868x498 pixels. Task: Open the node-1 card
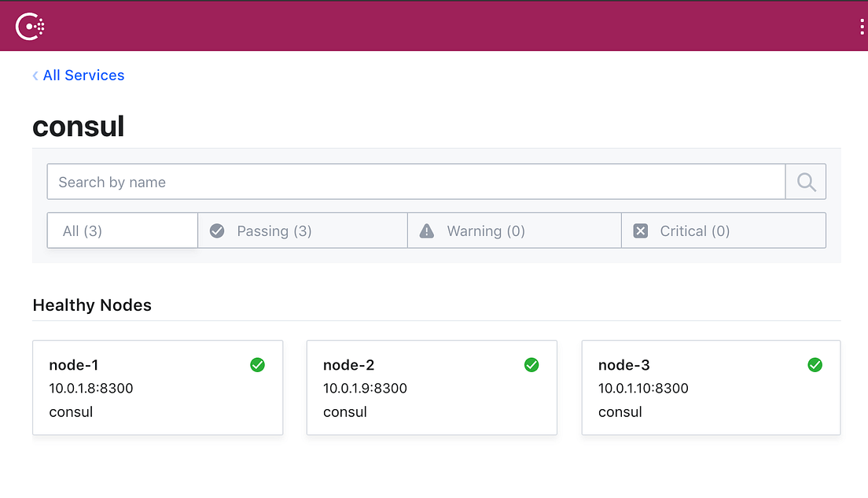coord(158,388)
